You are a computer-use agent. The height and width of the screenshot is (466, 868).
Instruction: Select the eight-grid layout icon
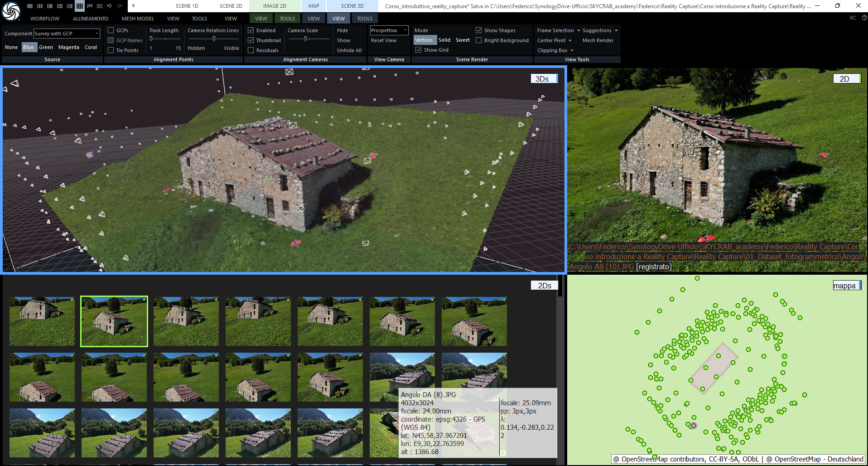[x=99, y=6]
